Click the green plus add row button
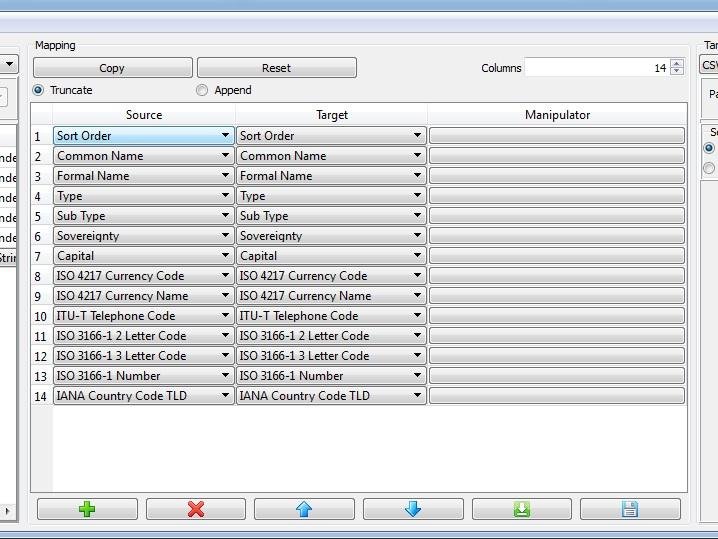 tap(87, 509)
